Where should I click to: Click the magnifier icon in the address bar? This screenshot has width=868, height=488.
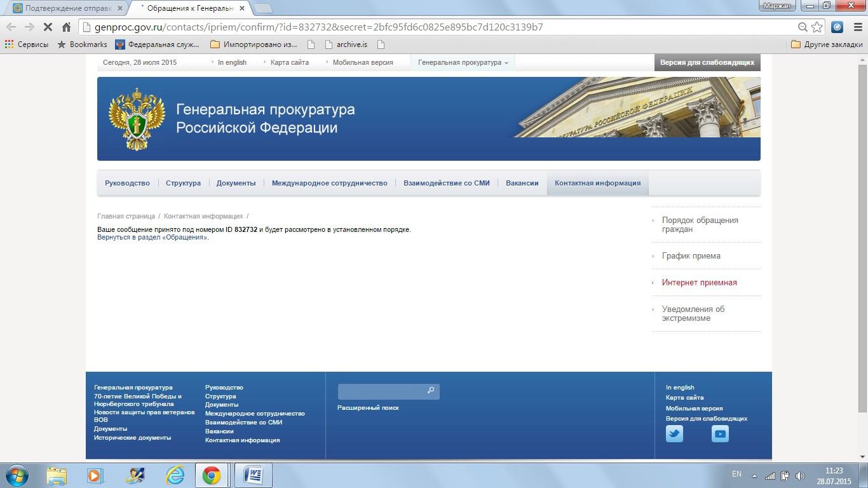click(x=803, y=27)
